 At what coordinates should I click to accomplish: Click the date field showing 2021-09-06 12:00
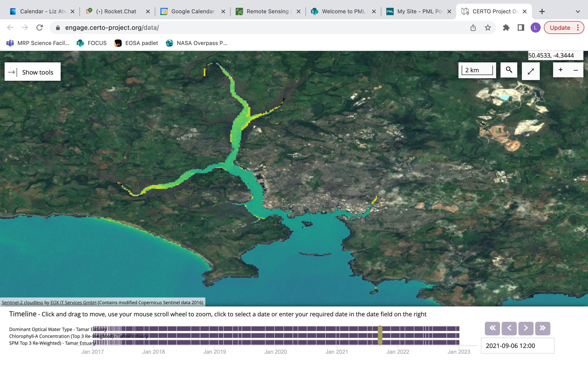click(517, 346)
